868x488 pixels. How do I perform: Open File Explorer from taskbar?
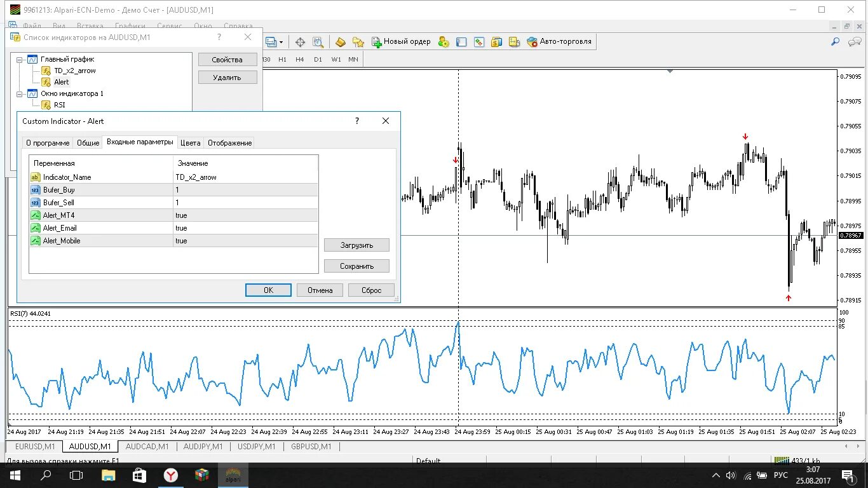(x=109, y=475)
